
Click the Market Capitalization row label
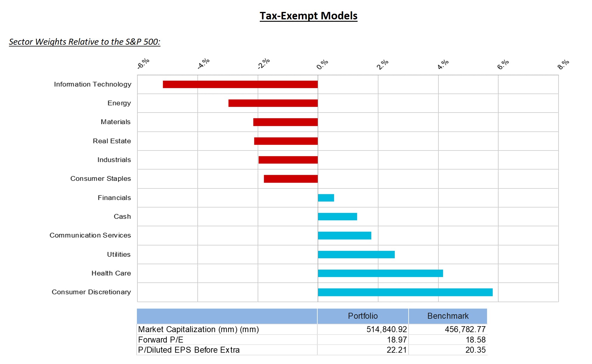(x=198, y=329)
